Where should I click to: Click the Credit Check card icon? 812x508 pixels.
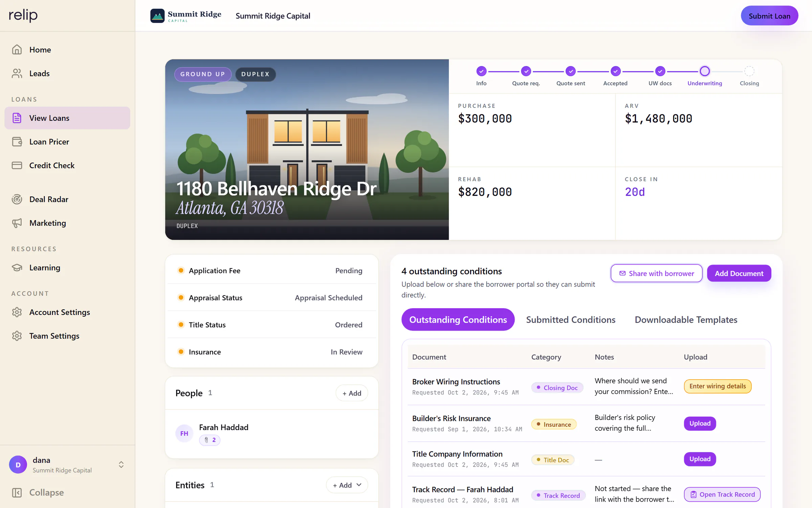coord(17,165)
